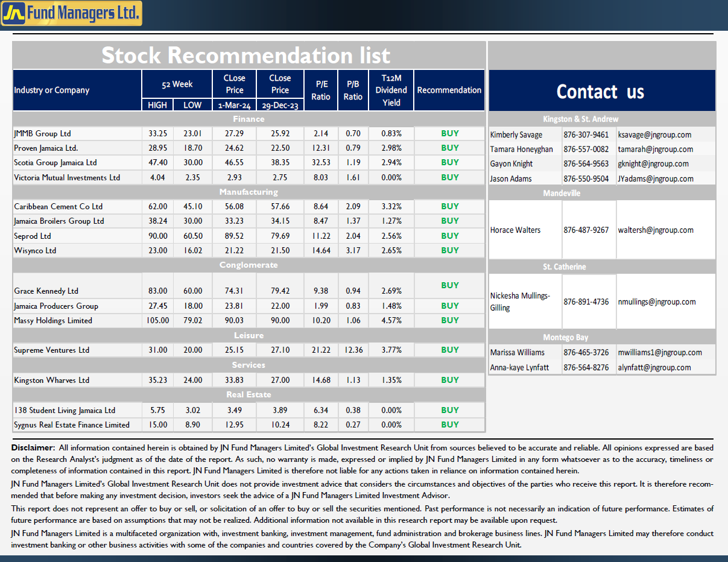The image size is (728, 562).
Task: Click BUY recommendation for Seprod Ltd
Action: point(450,235)
